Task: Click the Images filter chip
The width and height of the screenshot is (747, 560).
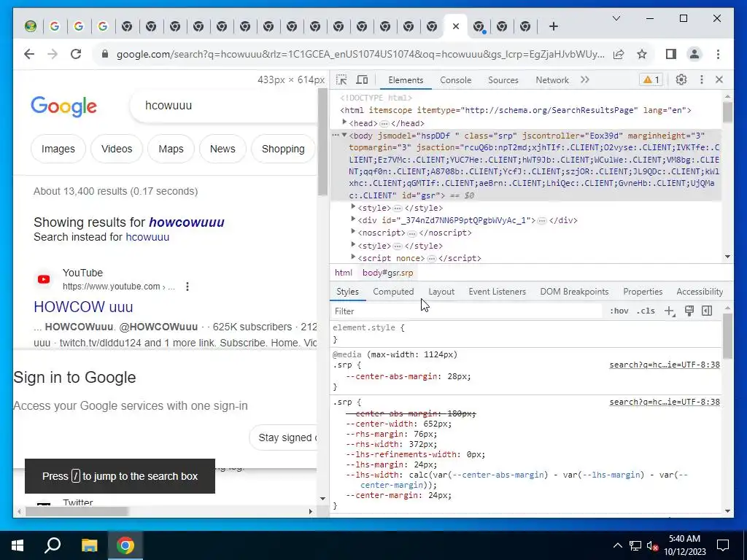Action: click(x=58, y=149)
